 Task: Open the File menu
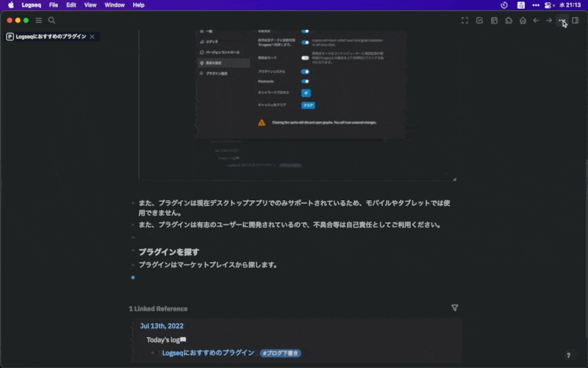pos(54,5)
